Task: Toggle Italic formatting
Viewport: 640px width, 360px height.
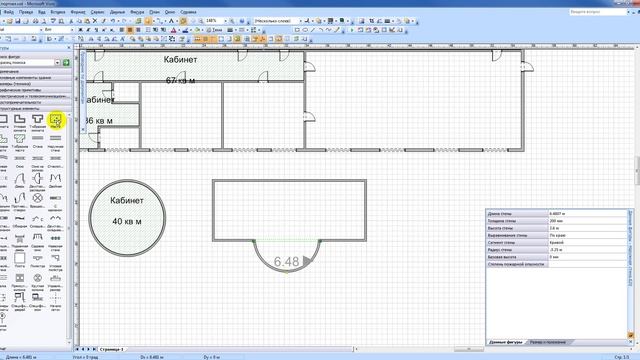Action: pos(88,30)
